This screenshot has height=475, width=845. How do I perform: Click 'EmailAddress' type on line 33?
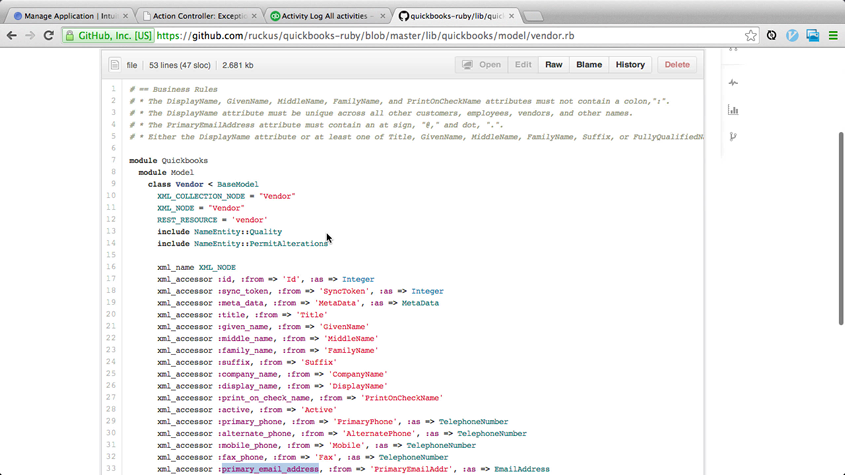pos(522,469)
